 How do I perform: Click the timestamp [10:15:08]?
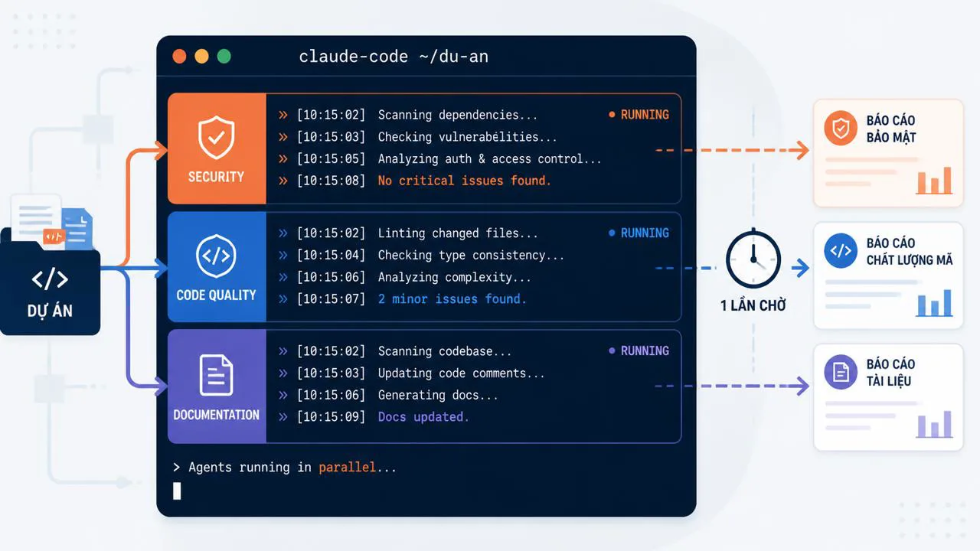click(x=331, y=181)
